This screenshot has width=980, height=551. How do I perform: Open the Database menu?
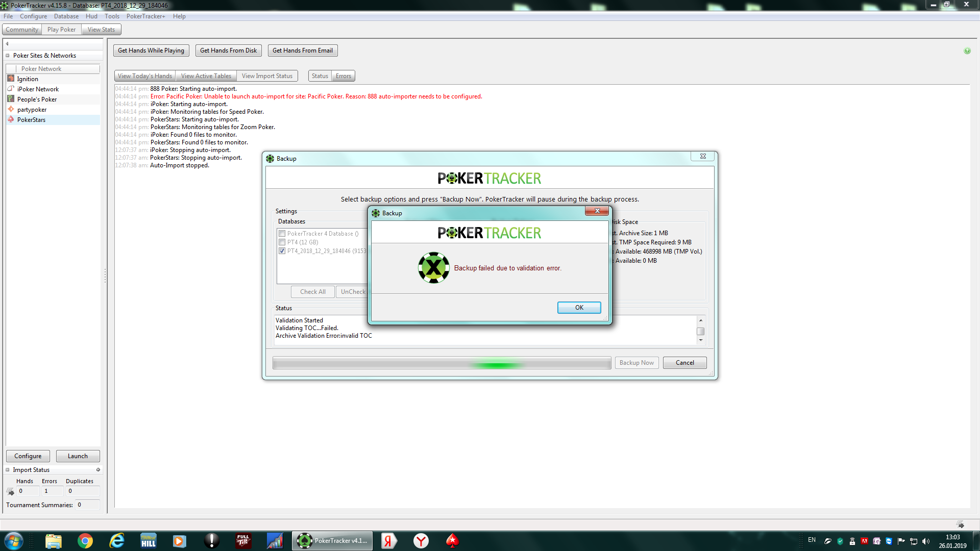pos(66,16)
